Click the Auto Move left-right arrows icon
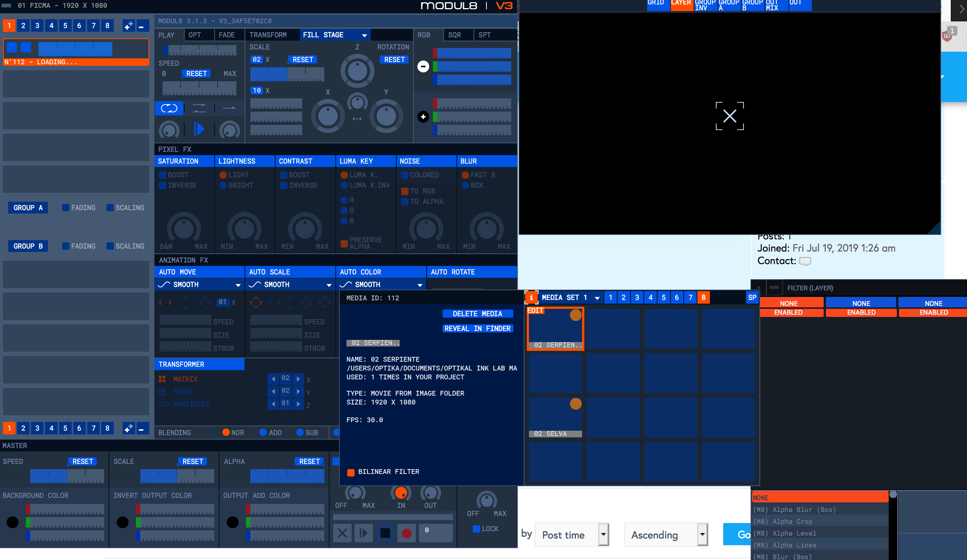Image resolution: width=967 pixels, height=560 pixels. [165, 303]
